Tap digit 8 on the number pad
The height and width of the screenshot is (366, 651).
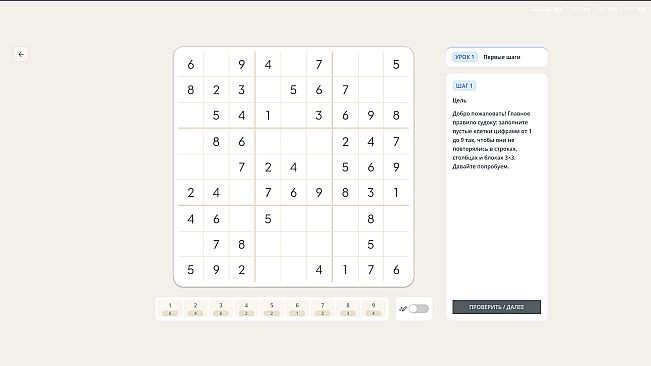pos(348,309)
